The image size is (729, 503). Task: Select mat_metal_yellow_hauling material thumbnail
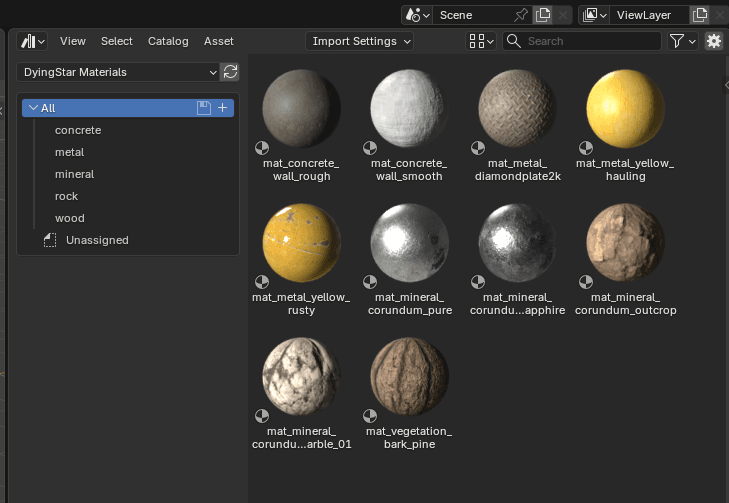click(625, 109)
